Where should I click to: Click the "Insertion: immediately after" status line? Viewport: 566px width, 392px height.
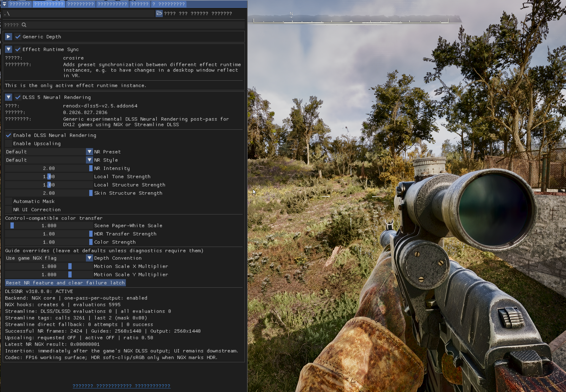(x=121, y=351)
